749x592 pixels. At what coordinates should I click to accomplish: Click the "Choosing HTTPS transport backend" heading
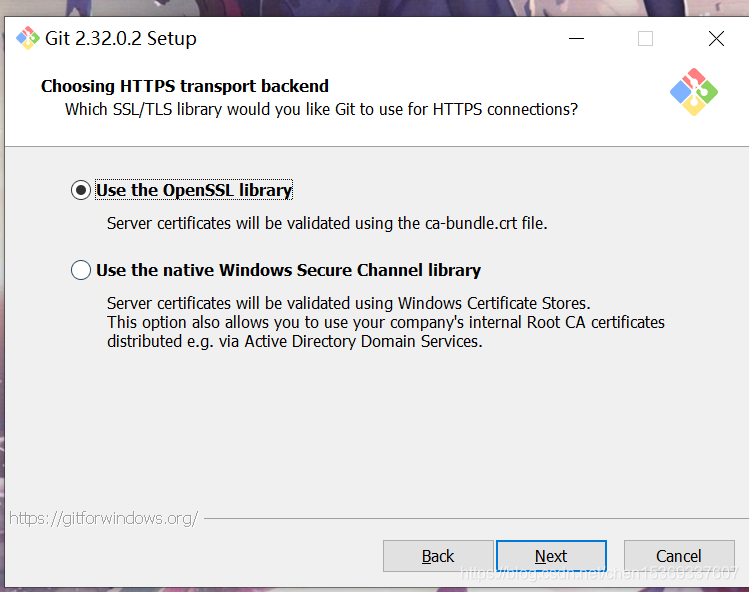click(x=185, y=86)
